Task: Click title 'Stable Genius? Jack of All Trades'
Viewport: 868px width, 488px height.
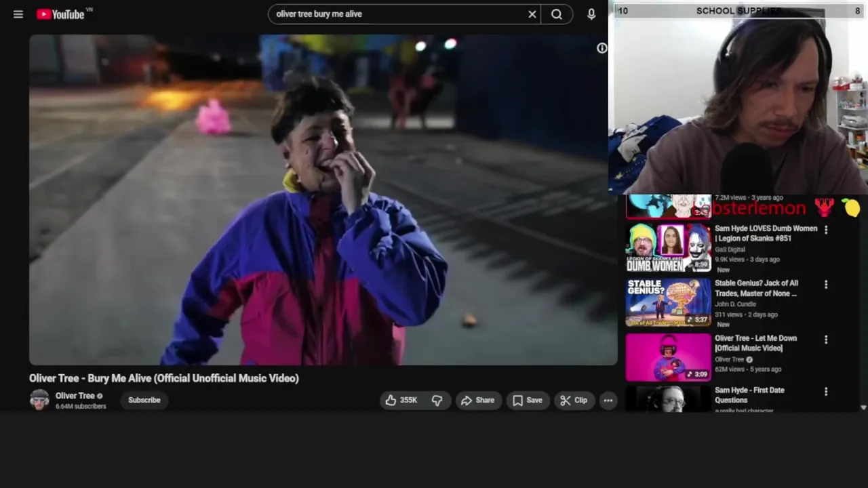Action: tap(757, 289)
